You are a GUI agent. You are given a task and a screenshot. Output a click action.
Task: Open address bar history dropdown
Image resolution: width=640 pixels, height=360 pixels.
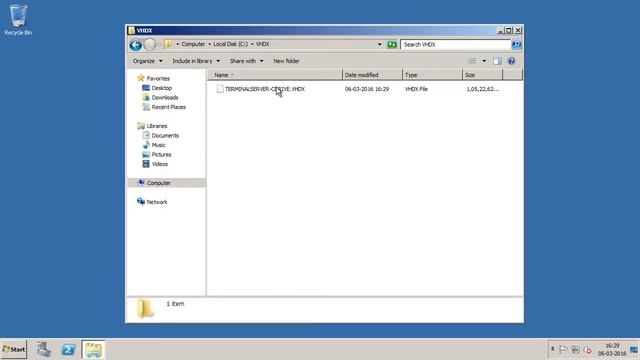[x=380, y=44]
